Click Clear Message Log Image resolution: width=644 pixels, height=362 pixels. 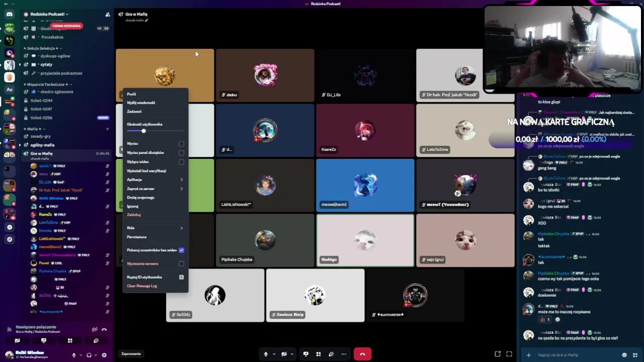155,286
